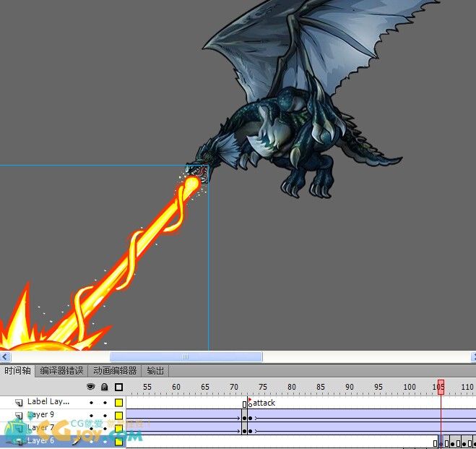Image resolution: width=476 pixels, height=449 pixels.
Task: Click Layer 7 keyframe near frame 72
Action: click(245, 432)
